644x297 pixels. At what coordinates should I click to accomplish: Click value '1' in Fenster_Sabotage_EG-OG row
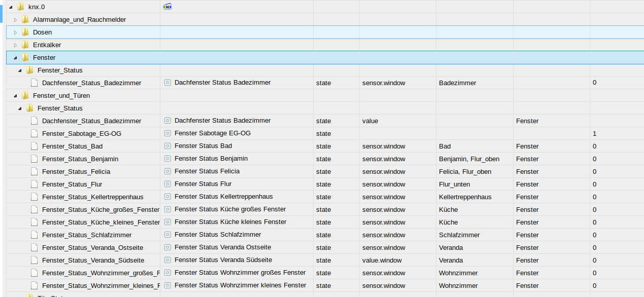(x=594, y=133)
